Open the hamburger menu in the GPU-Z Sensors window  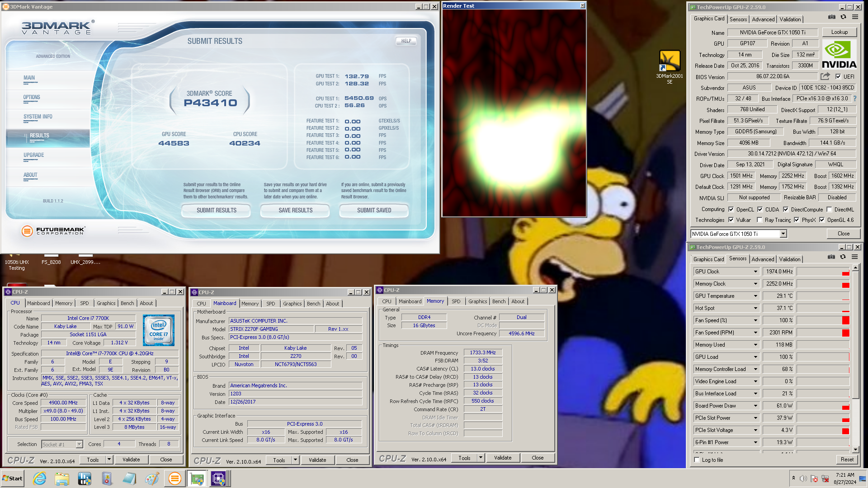(x=855, y=257)
